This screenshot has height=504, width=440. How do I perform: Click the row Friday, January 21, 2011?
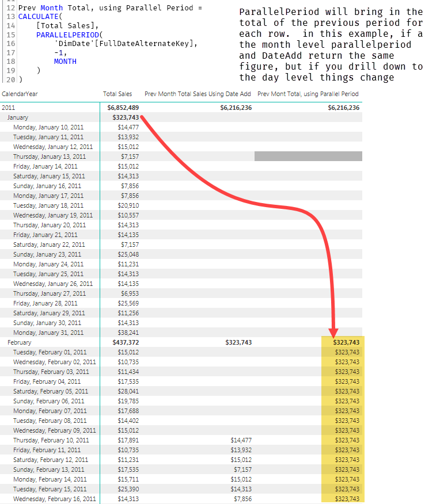181,235
